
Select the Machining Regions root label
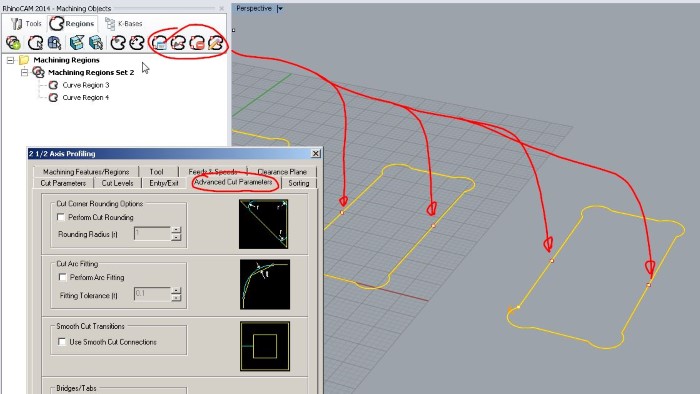67,60
